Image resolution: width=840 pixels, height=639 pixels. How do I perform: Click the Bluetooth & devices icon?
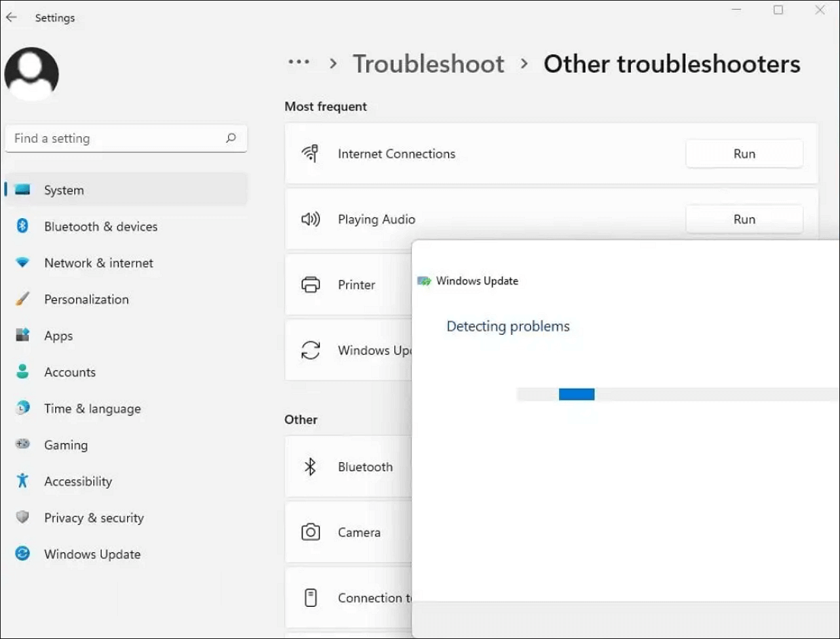click(22, 226)
